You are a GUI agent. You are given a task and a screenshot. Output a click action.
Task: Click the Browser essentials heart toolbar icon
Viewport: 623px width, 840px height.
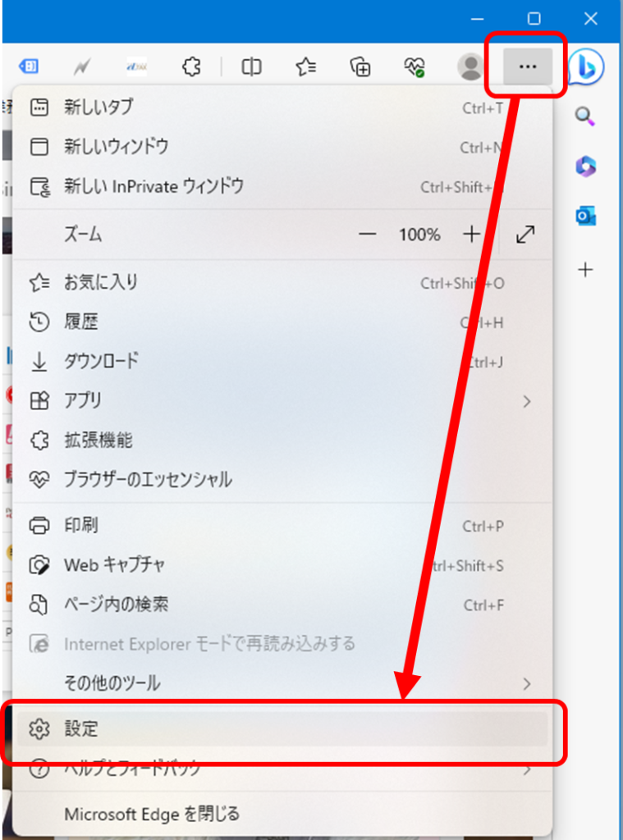415,67
